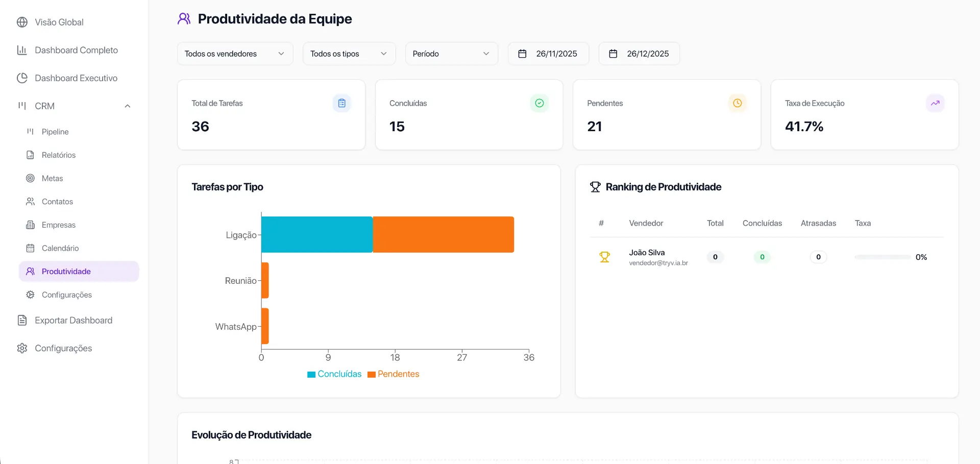Click the Visão Global globe icon
The image size is (980, 464).
click(21, 22)
